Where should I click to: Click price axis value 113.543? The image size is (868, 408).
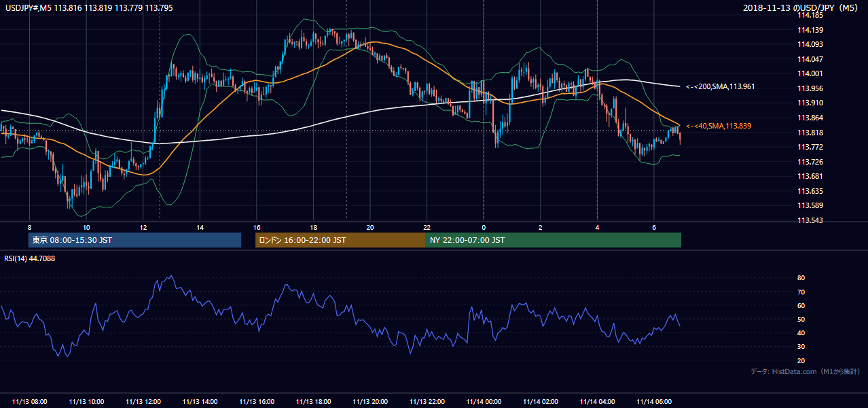click(x=810, y=221)
